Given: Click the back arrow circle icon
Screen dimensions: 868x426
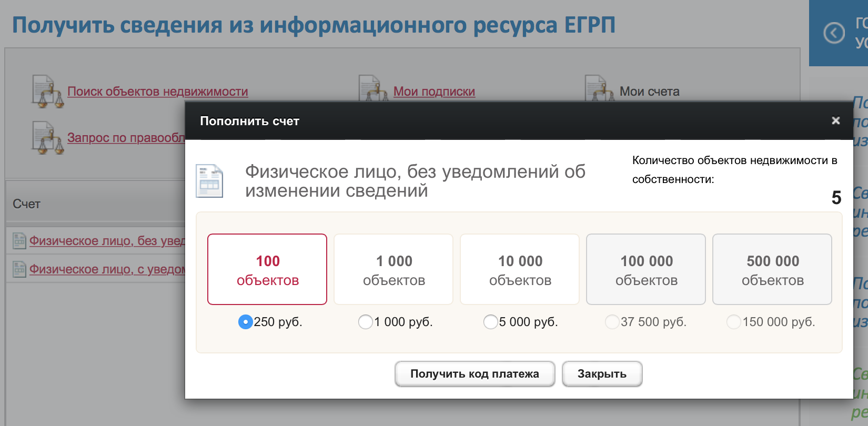Looking at the screenshot, I should [x=834, y=33].
